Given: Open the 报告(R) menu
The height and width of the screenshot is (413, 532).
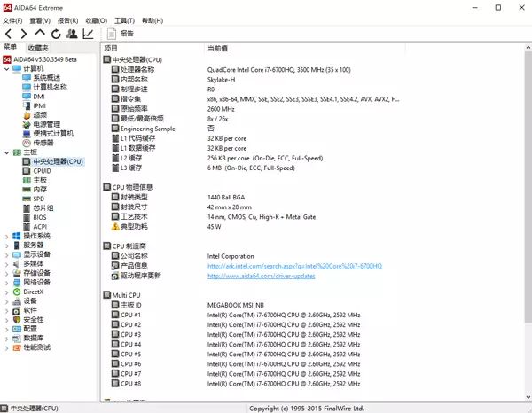Looking at the screenshot, I should (x=68, y=20).
